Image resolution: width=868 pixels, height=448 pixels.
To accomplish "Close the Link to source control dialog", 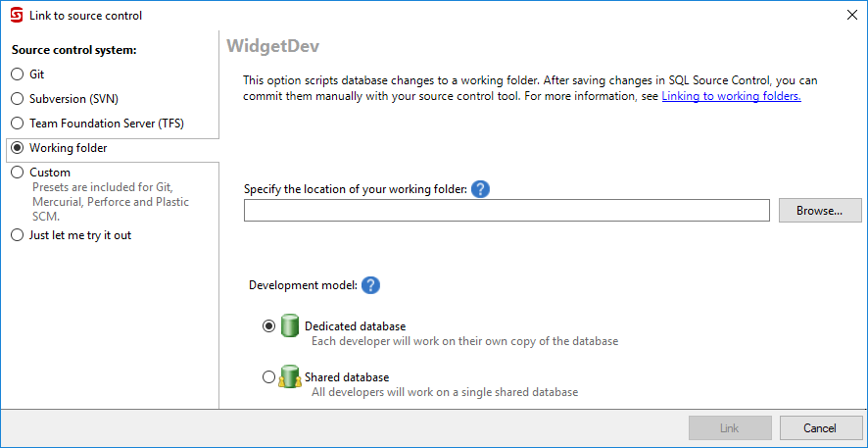I will 849,15.
